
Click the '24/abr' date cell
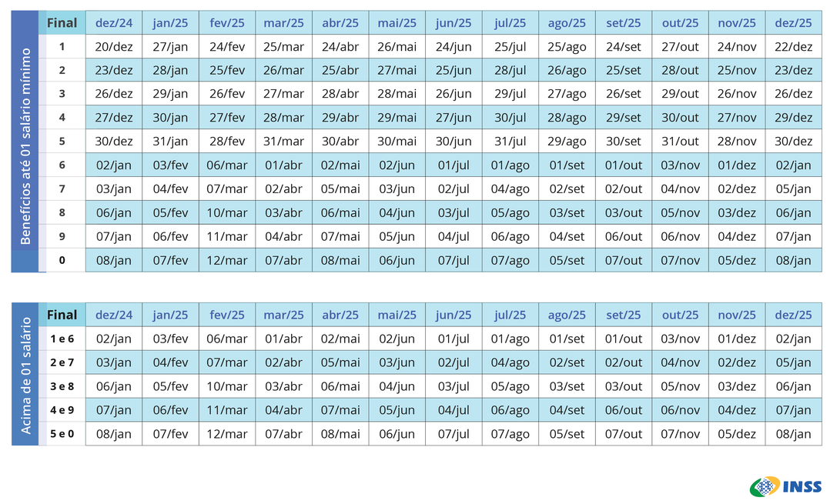[x=340, y=46]
